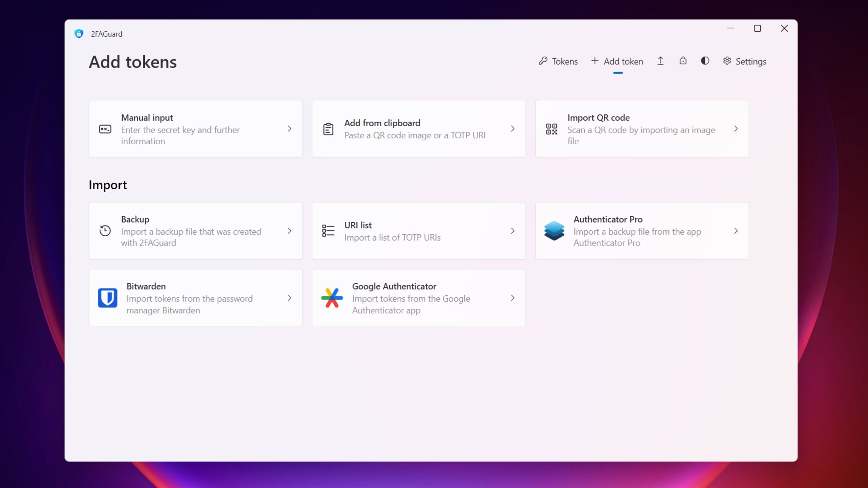The height and width of the screenshot is (488, 868).
Task: Click the export upload icon in toolbar
Action: [660, 61]
